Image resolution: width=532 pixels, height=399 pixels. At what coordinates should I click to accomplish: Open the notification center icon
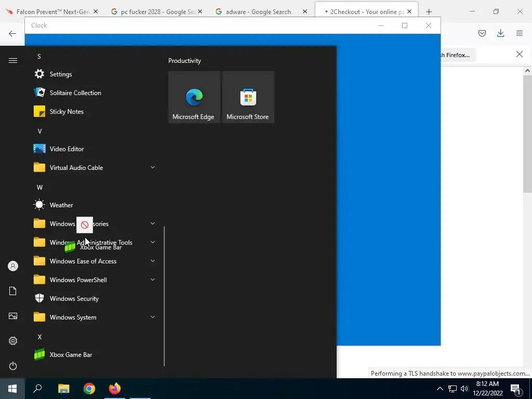tap(516, 389)
